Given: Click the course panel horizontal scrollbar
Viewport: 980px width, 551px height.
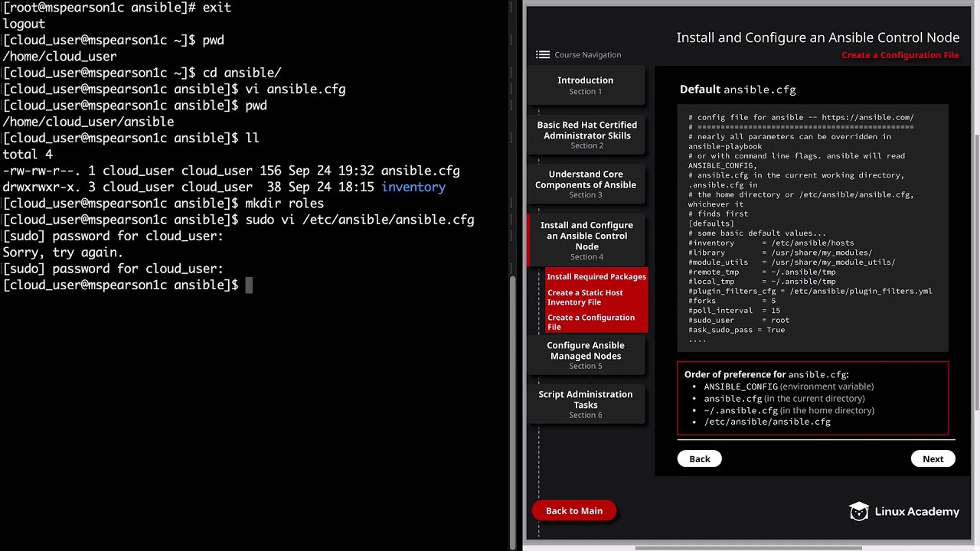Looking at the screenshot, I should click(x=749, y=548).
